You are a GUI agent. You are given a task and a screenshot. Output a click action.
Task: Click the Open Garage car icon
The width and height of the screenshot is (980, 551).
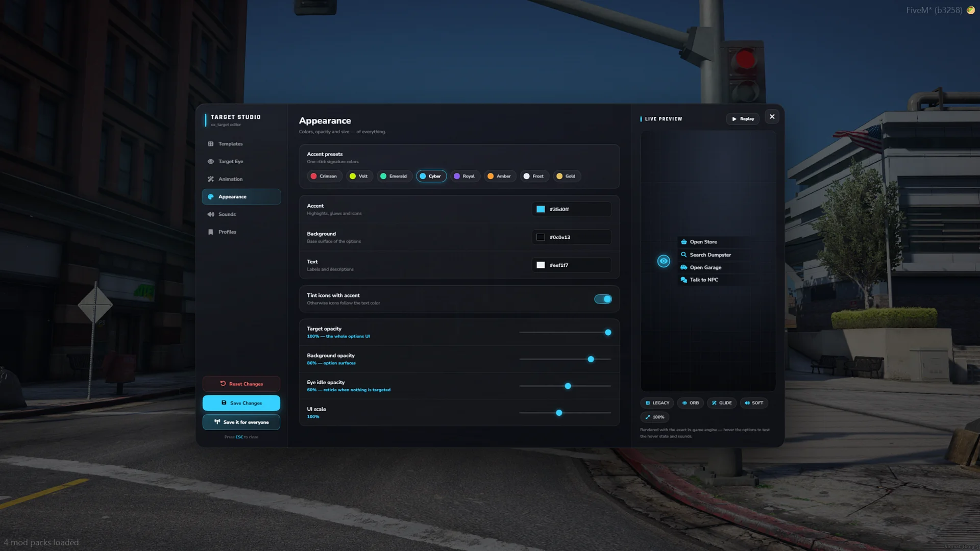684,267
